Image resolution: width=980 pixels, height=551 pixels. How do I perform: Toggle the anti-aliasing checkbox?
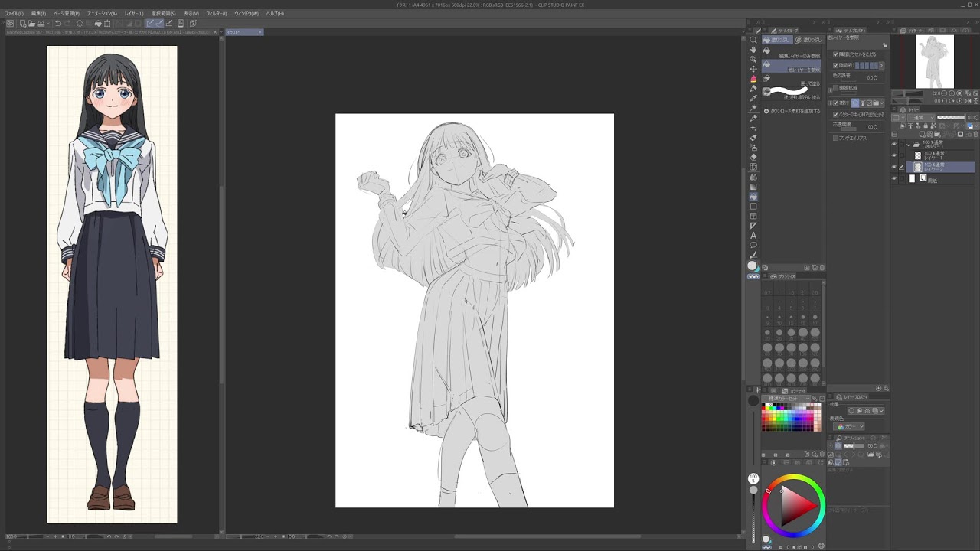pos(835,138)
